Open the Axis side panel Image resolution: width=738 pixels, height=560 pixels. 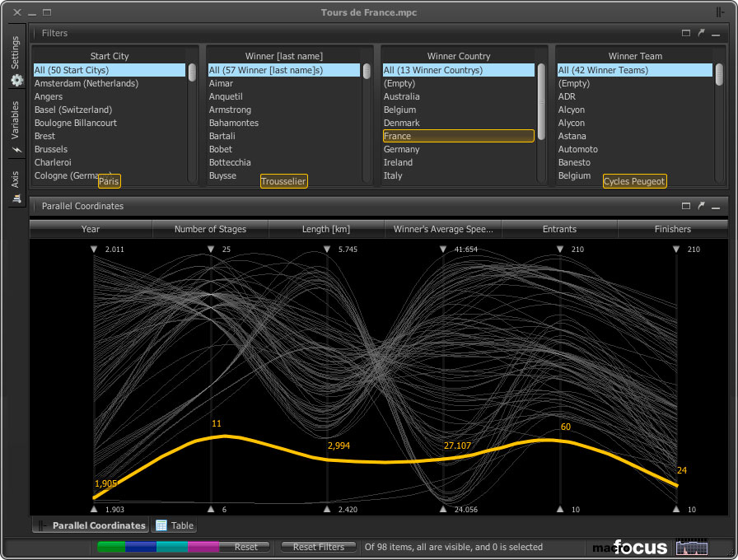tap(16, 185)
